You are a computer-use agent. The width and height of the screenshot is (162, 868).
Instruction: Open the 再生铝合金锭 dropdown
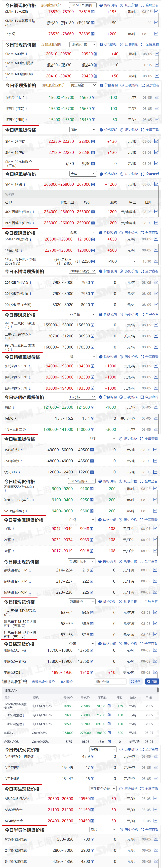(103, 788)
